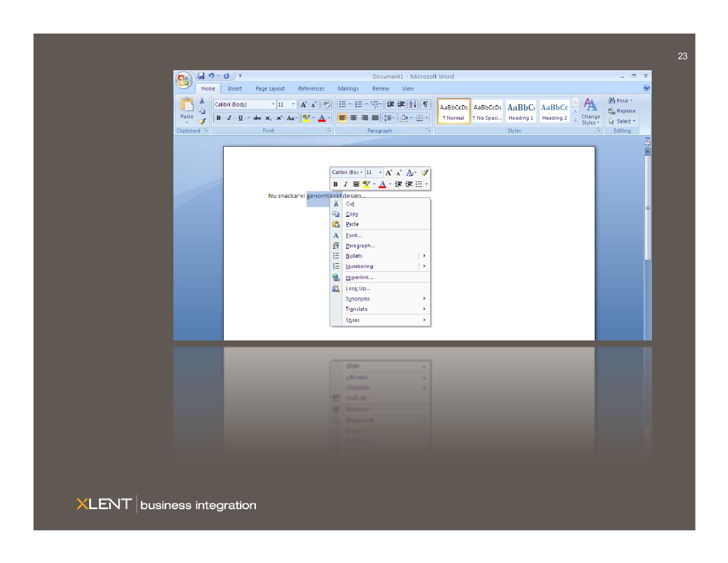Expand the Styles gallery More arrow
The image size is (728, 563).
click(x=575, y=120)
